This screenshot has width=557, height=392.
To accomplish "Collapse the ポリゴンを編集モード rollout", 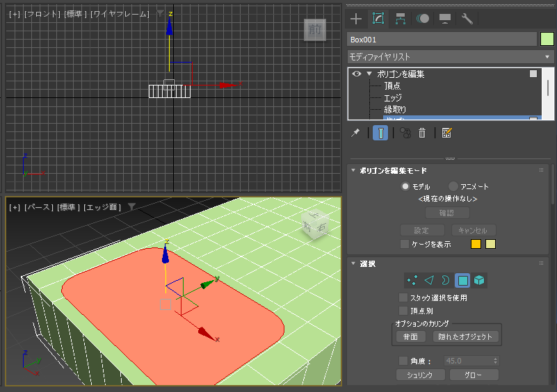I will pyautogui.click(x=353, y=170).
